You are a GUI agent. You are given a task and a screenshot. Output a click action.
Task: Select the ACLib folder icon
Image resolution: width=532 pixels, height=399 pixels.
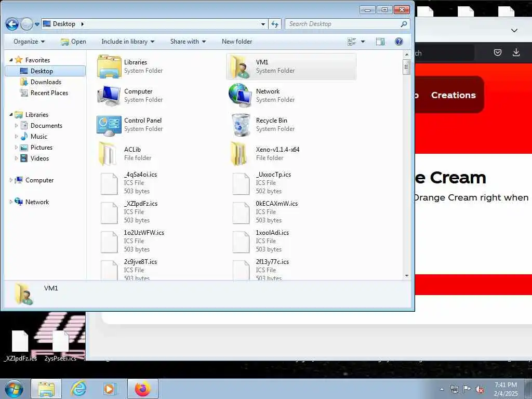108,154
